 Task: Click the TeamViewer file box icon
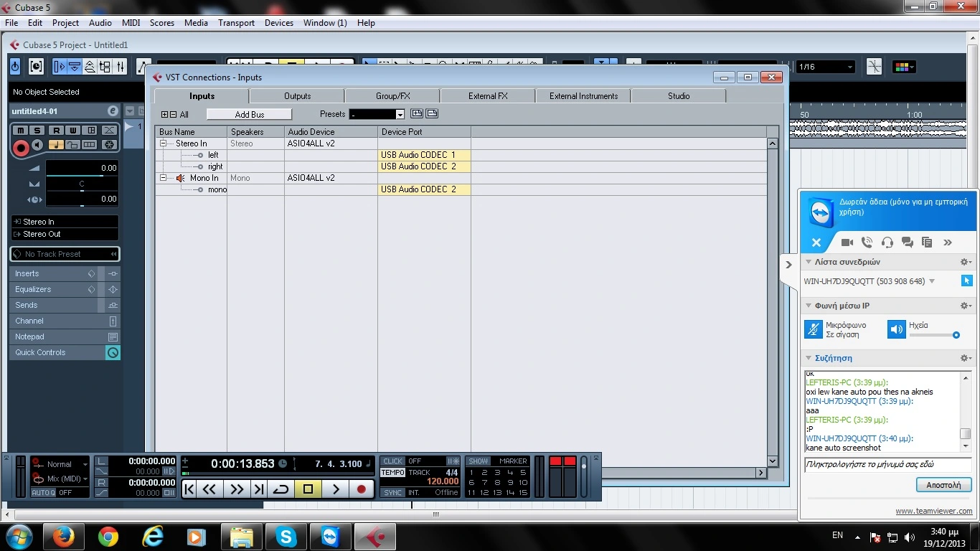[x=927, y=242]
